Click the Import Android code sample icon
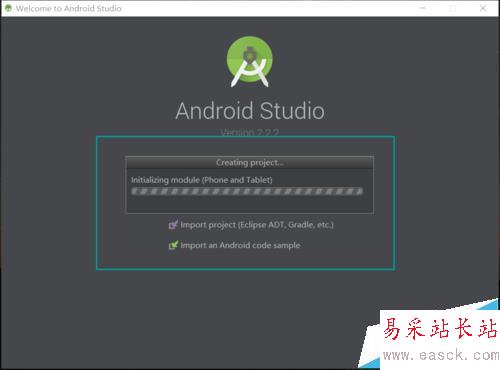 point(173,245)
